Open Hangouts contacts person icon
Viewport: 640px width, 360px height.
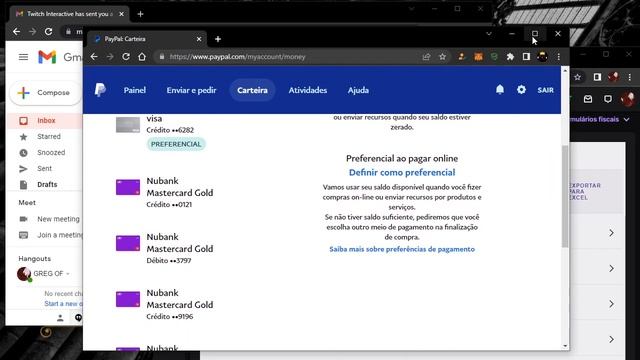(60, 318)
